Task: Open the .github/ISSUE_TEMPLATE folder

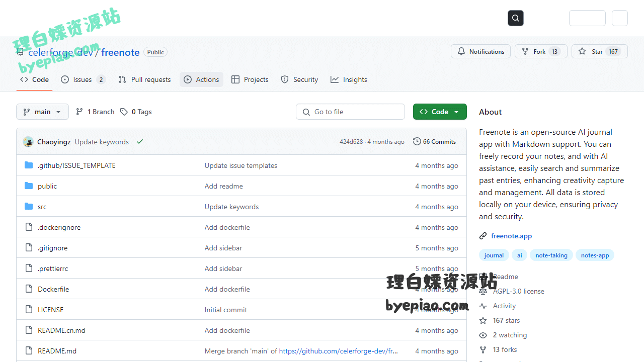Action: [x=76, y=165]
